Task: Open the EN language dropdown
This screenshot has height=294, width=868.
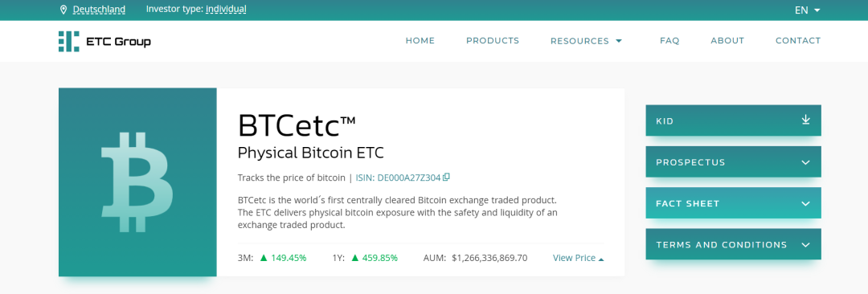Action: pos(807,10)
